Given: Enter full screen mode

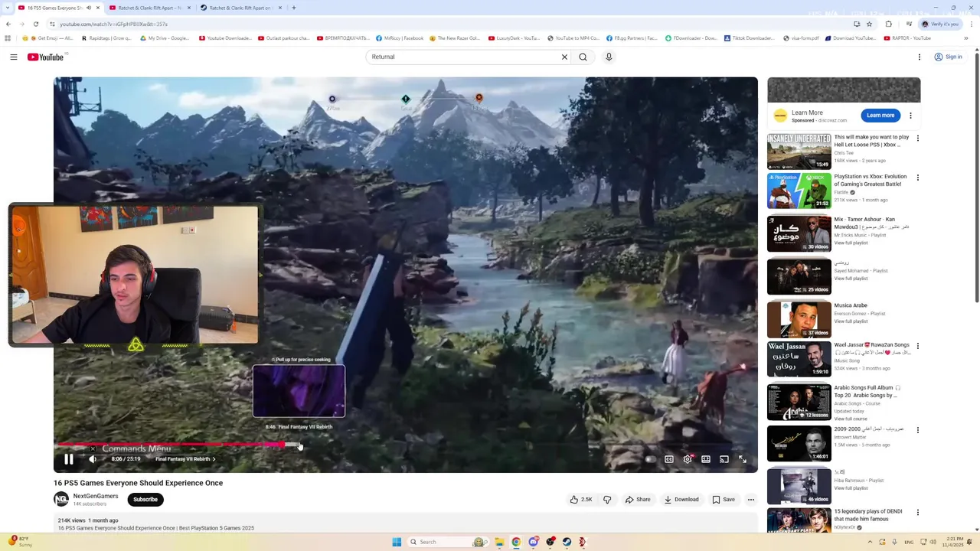Looking at the screenshot, I should (743, 459).
